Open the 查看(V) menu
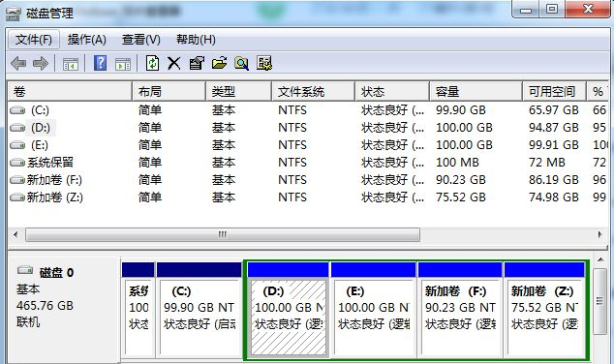 (x=141, y=40)
